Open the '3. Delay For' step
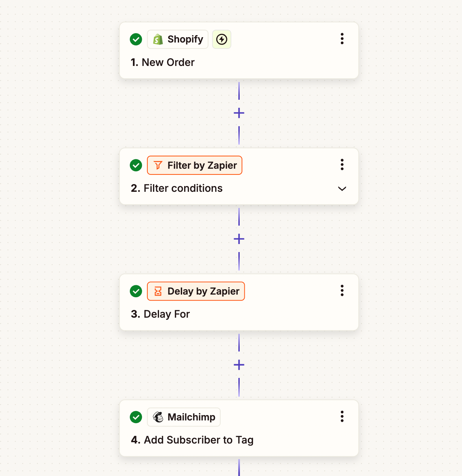 tap(160, 314)
